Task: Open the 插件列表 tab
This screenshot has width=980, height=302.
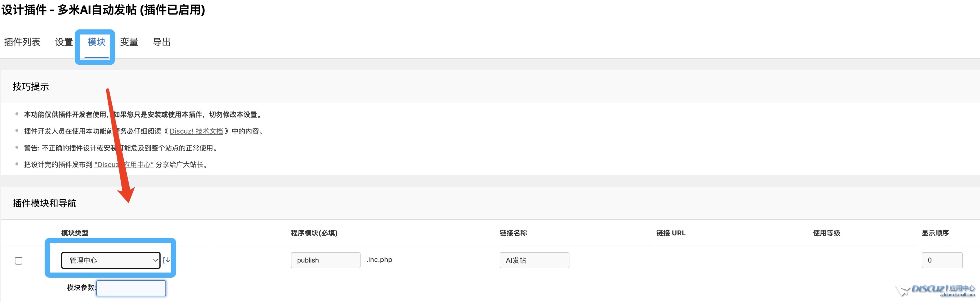Action: (22, 42)
